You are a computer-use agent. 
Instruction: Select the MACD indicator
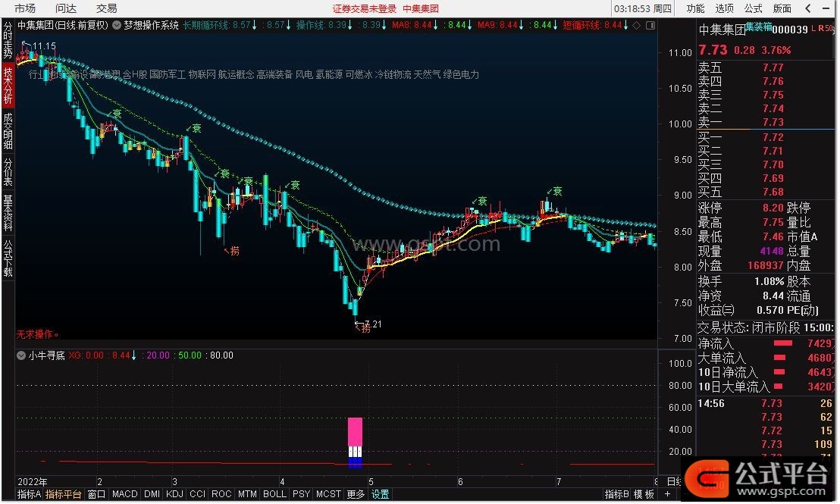pyautogui.click(x=125, y=494)
